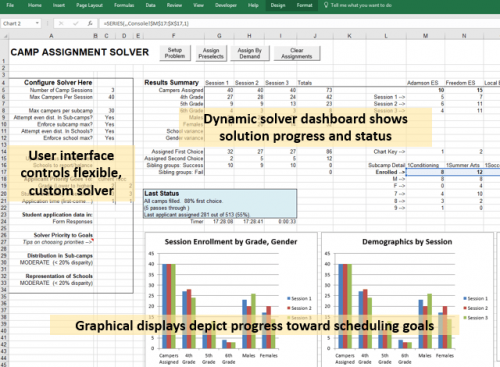Click the Assign By Demand button
Screen dimensions: 500x367
[x=250, y=53]
